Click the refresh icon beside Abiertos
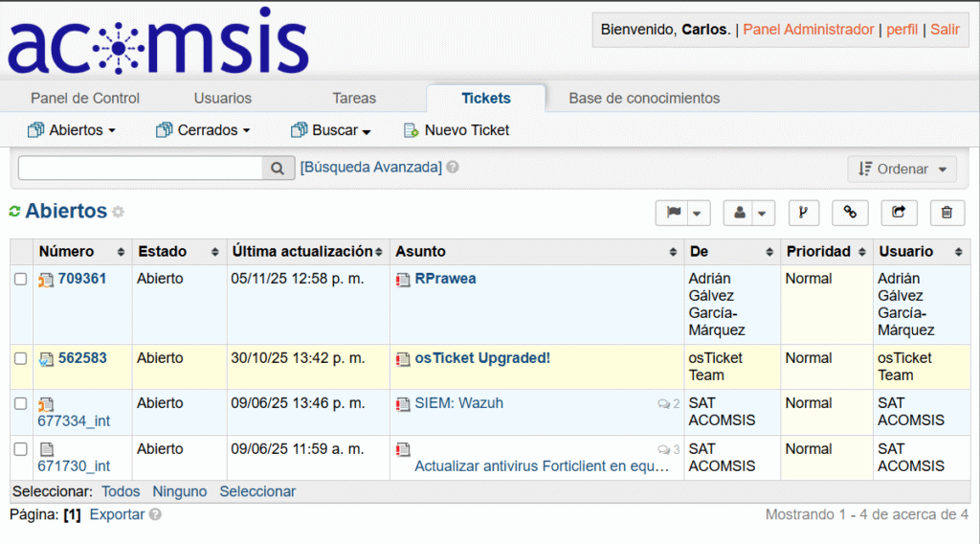 click(x=15, y=212)
